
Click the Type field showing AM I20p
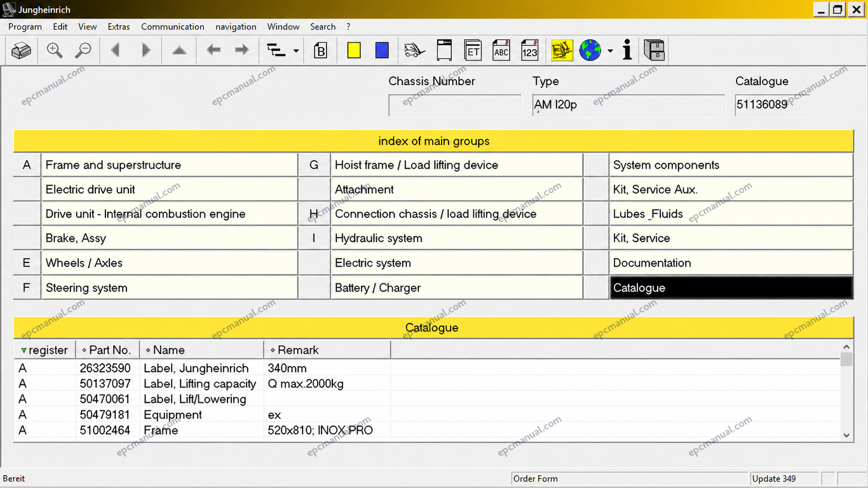(628, 105)
